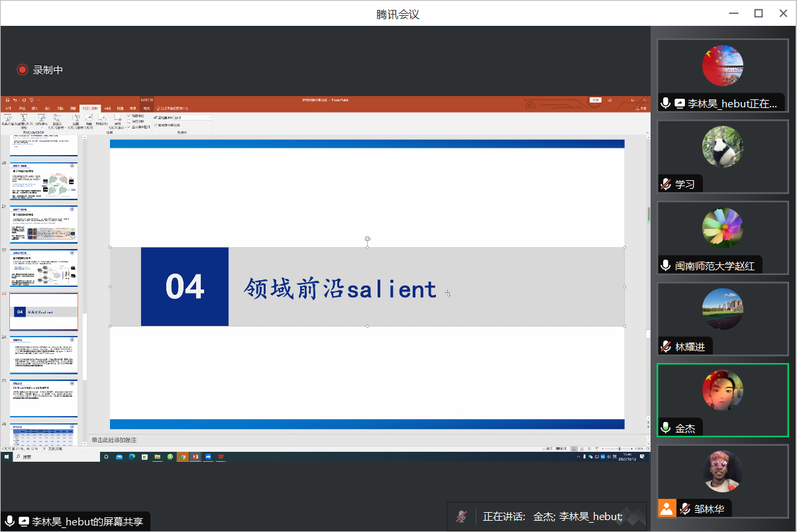Toggle the 使用演示者视图 checkbox

(156, 125)
